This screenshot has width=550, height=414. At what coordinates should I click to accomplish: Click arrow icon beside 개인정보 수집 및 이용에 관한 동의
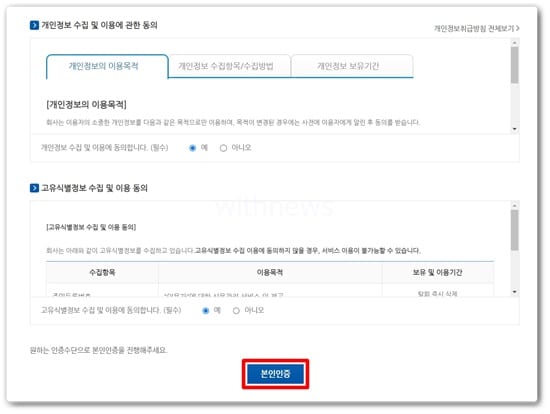tap(34, 25)
